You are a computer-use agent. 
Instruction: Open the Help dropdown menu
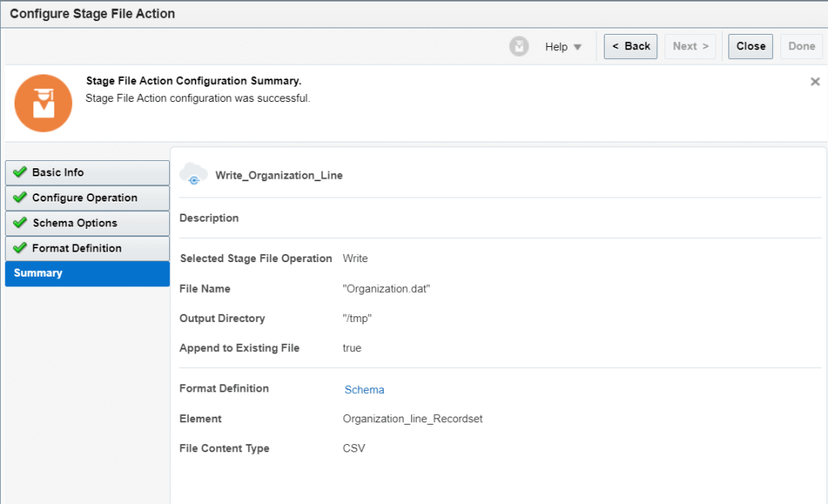pyautogui.click(x=563, y=47)
